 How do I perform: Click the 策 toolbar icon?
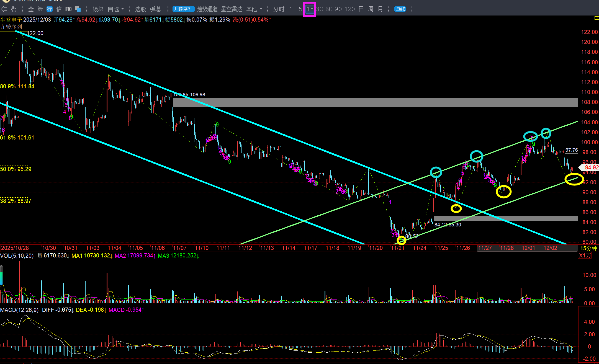click(40, 9)
